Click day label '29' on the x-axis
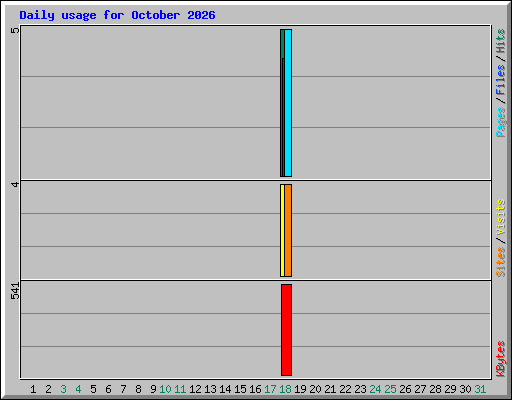The width and height of the screenshot is (512, 400). point(450,389)
